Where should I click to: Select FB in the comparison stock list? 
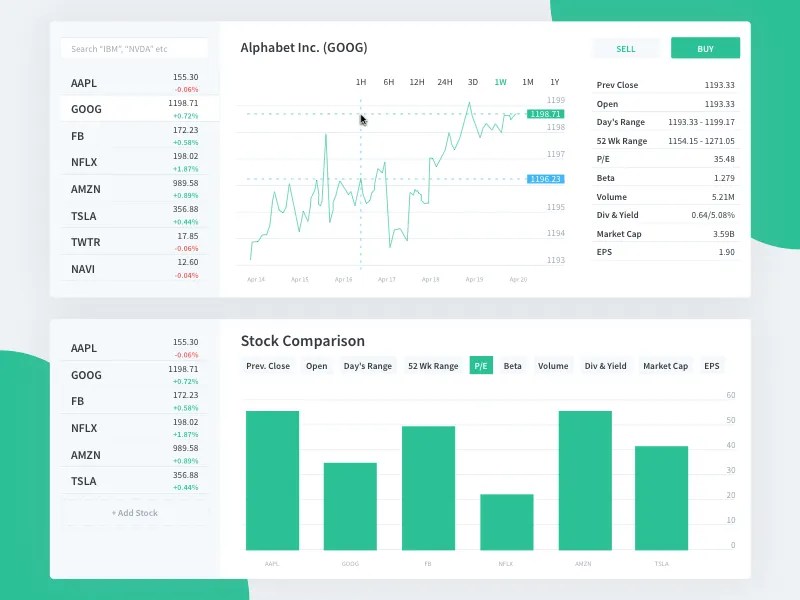[x=135, y=401]
